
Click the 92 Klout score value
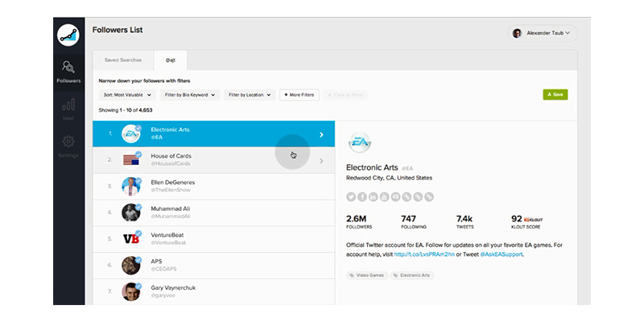tap(516, 219)
